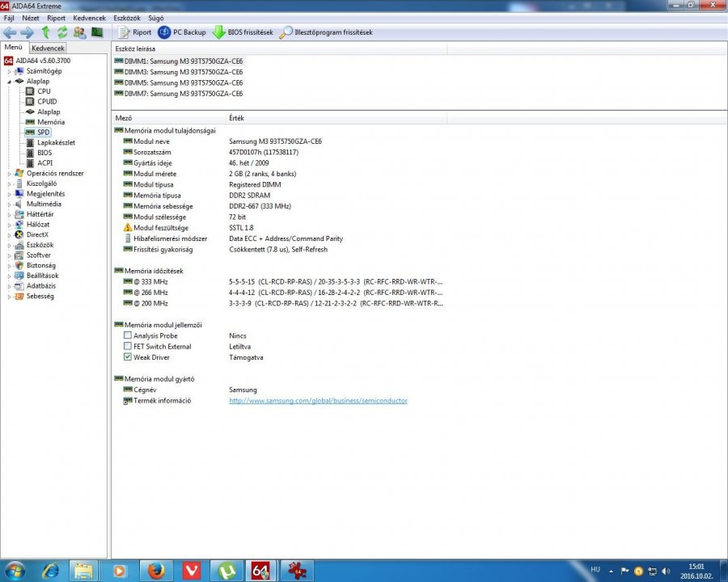Image resolution: width=728 pixels, height=582 pixels.
Task: Expand the DirectX tree node
Action: coord(9,235)
